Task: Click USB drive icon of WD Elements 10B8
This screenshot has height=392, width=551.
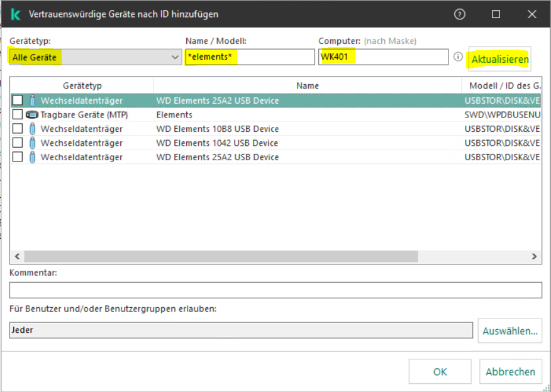Action: pyautogui.click(x=32, y=129)
